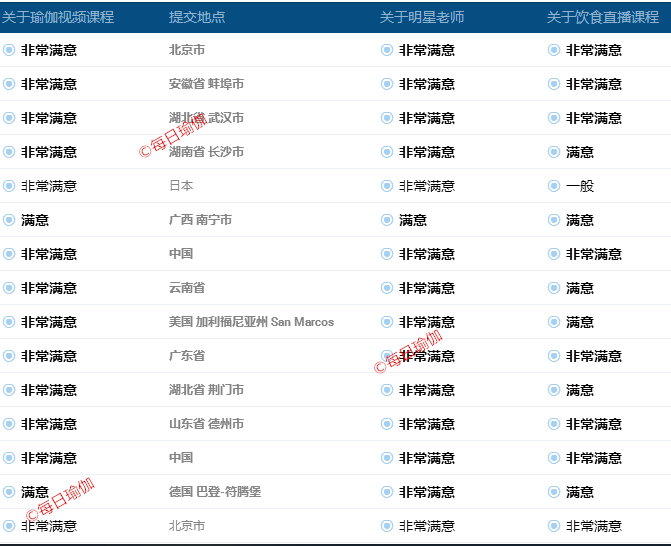Select 满意 diet course radio in 湖南省 长沙市 row
Viewport: 671px width, 546px height.
pyautogui.click(x=554, y=152)
